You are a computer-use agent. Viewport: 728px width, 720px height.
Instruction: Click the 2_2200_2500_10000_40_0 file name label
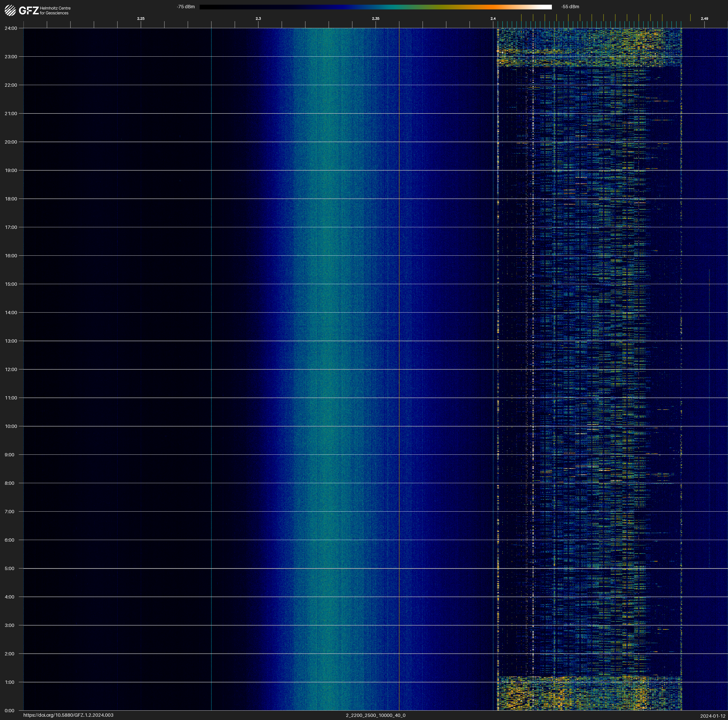coord(375,715)
